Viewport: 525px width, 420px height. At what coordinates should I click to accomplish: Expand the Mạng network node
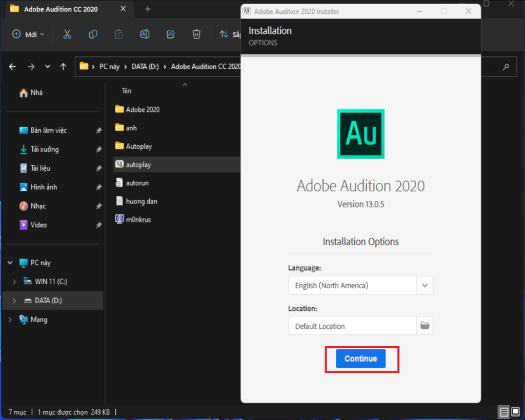[10, 319]
